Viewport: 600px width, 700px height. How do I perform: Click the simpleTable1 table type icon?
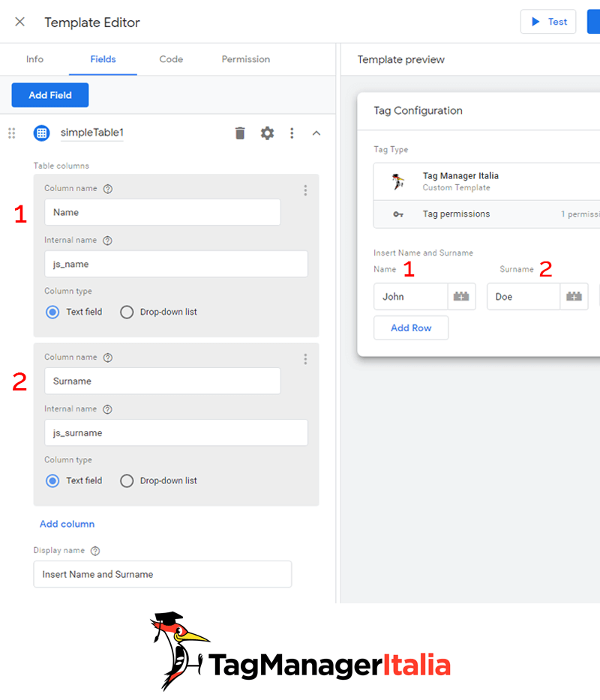pyautogui.click(x=41, y=133)
